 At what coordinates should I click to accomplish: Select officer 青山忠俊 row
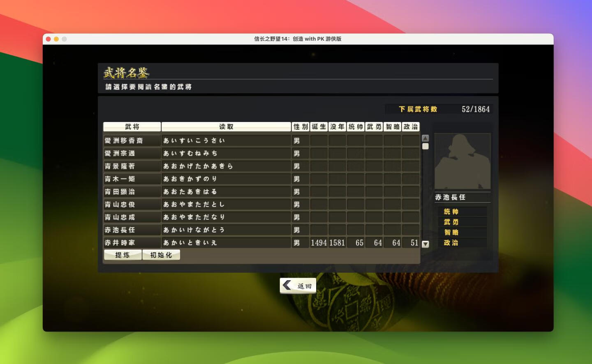(132, 204)
